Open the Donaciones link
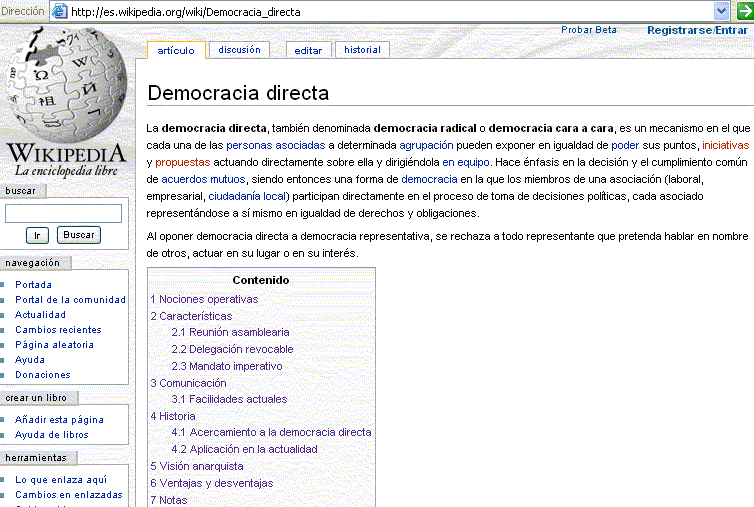This screenshot has width=754, height=507. click(x=43, y=375)
